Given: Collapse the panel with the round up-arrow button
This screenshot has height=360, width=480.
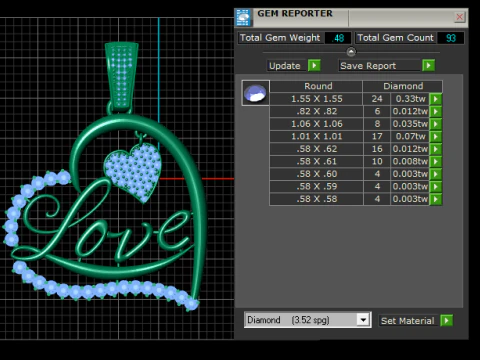Looking at the screenshot, I should (x=351, y=52).
